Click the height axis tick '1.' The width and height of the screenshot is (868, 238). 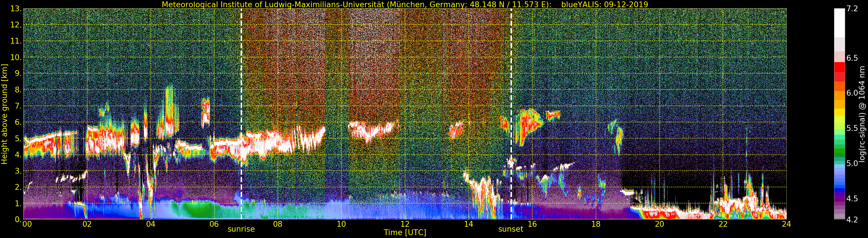[x=18, y=203]
